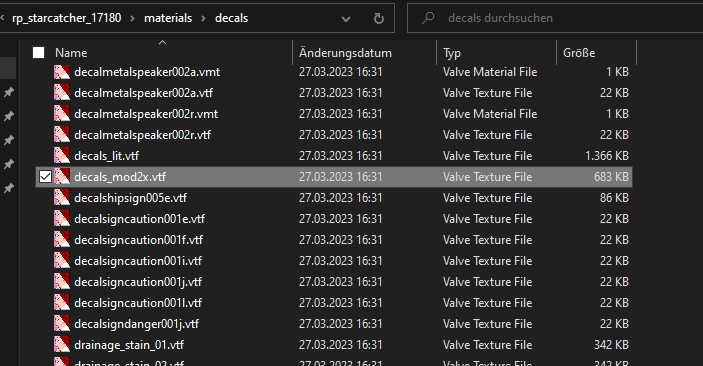The height and width of the screenshot is (366, 703).
Task: Click the search magnifier icon
Action: (428, 18)
